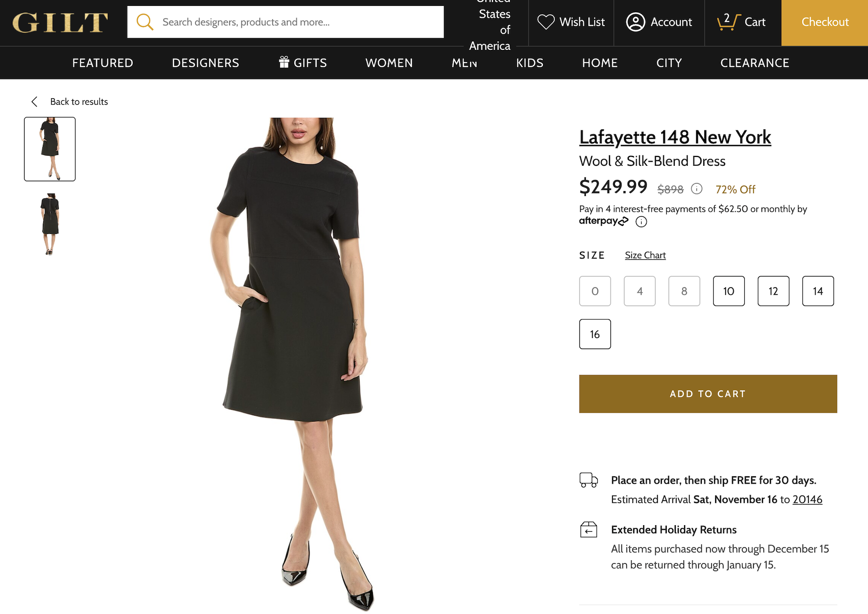
Task: Select size 10
Action: [x=728, y=291]
